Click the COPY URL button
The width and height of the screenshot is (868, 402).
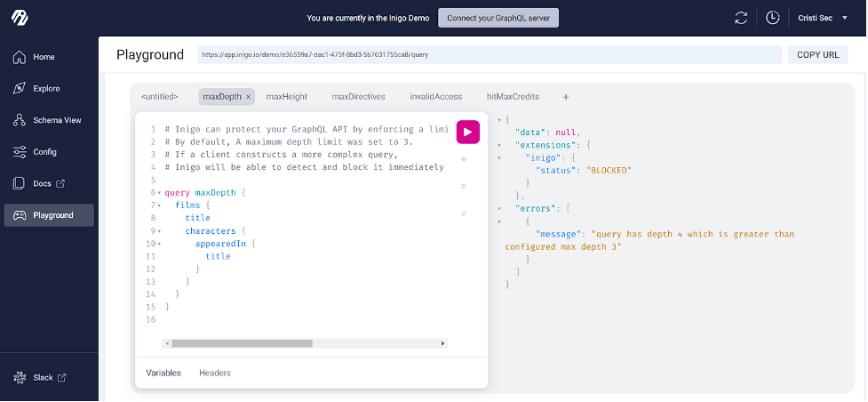(x=817, y=55)
